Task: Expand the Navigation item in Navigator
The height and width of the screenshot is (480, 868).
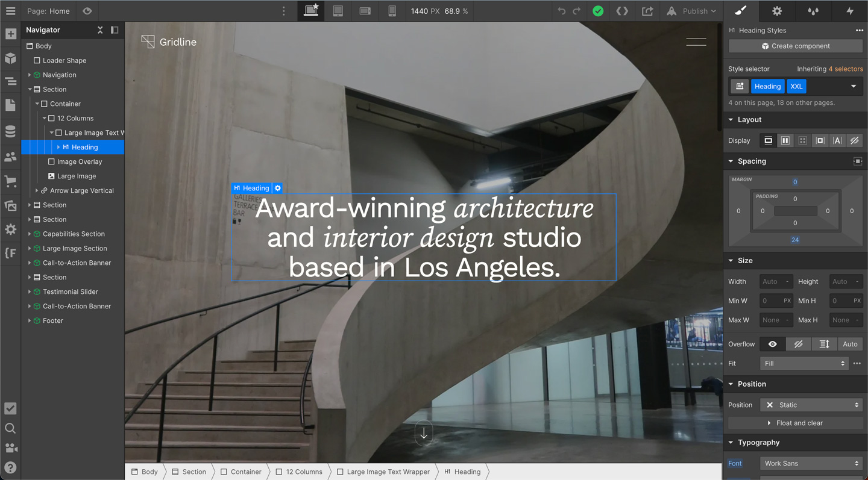Action: [30, 75]
